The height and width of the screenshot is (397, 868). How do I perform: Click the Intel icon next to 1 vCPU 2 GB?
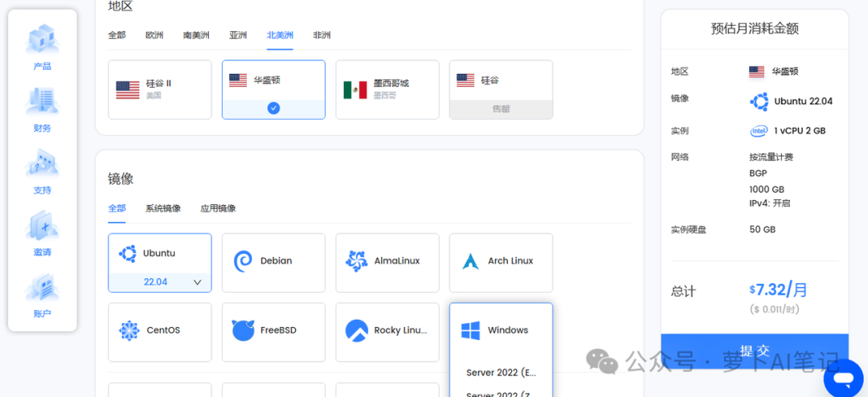pyautogui.click(x=759, y=131)
